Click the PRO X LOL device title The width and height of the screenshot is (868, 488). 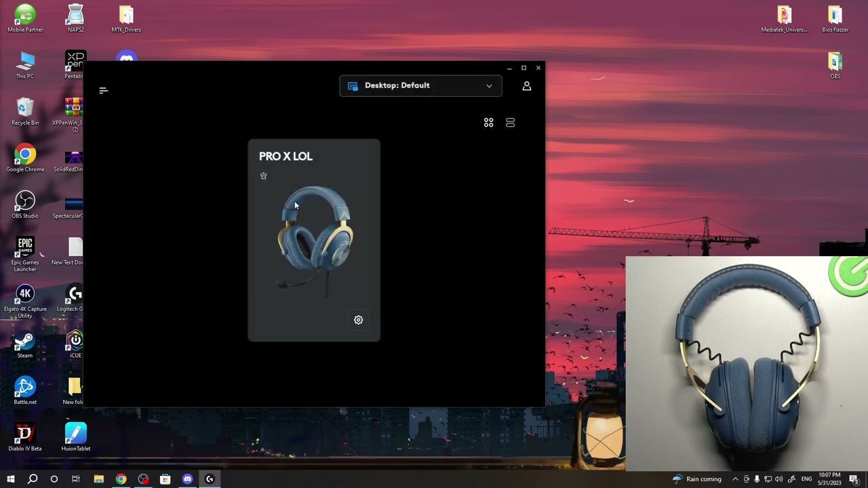[x=285, y=157]
